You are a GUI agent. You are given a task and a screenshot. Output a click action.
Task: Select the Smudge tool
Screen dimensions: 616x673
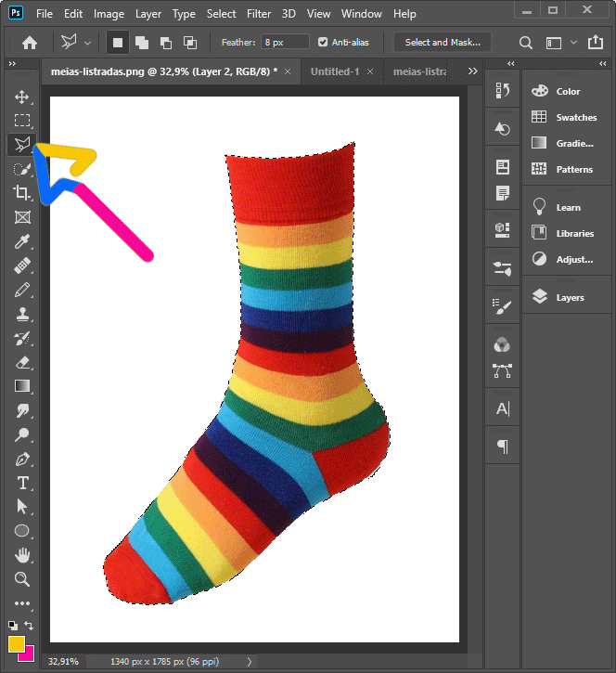tap(22, 410)
